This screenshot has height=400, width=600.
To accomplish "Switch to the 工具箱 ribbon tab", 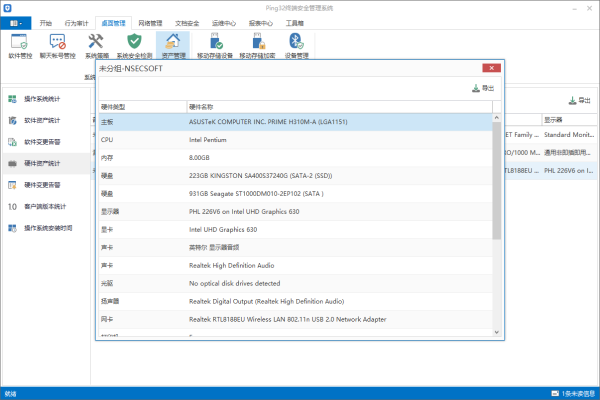I will (x=295, y=23).
